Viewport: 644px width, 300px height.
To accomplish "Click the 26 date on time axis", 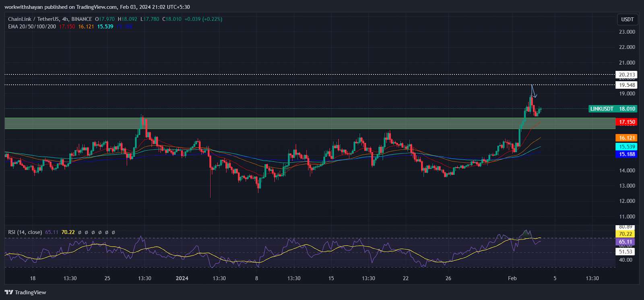I will pos(448,278).
